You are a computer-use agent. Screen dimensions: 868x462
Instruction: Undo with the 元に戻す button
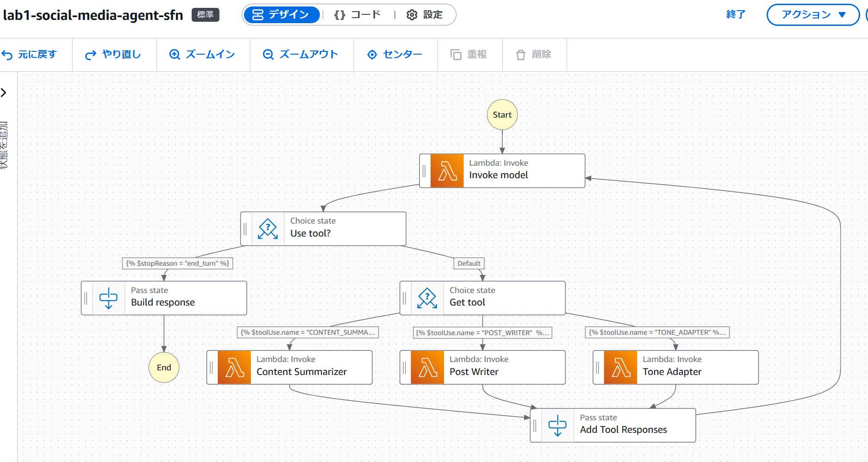coord(30,55)
